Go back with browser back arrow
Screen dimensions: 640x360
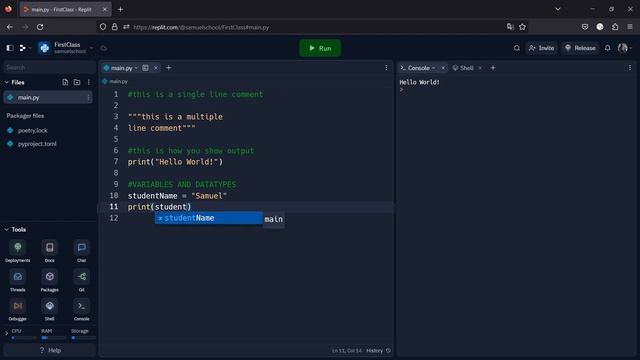point(10,27)
